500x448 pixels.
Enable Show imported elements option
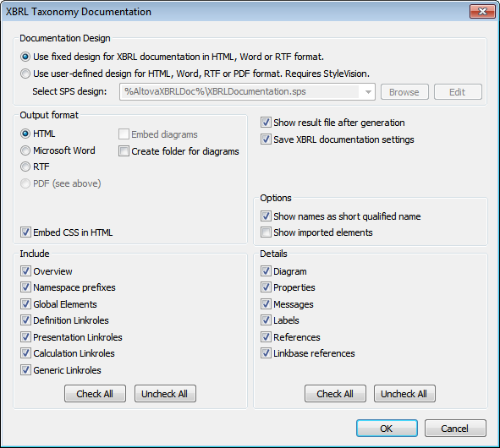pos(266,232)
